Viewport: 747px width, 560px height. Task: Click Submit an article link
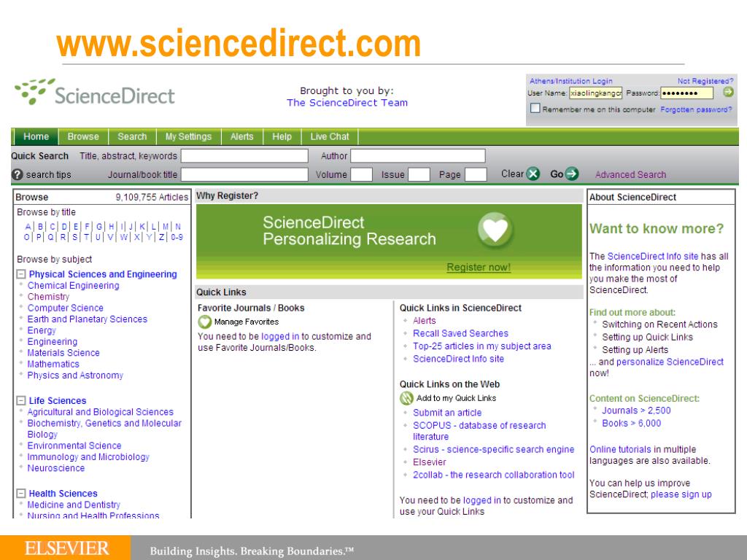[447, 413]
